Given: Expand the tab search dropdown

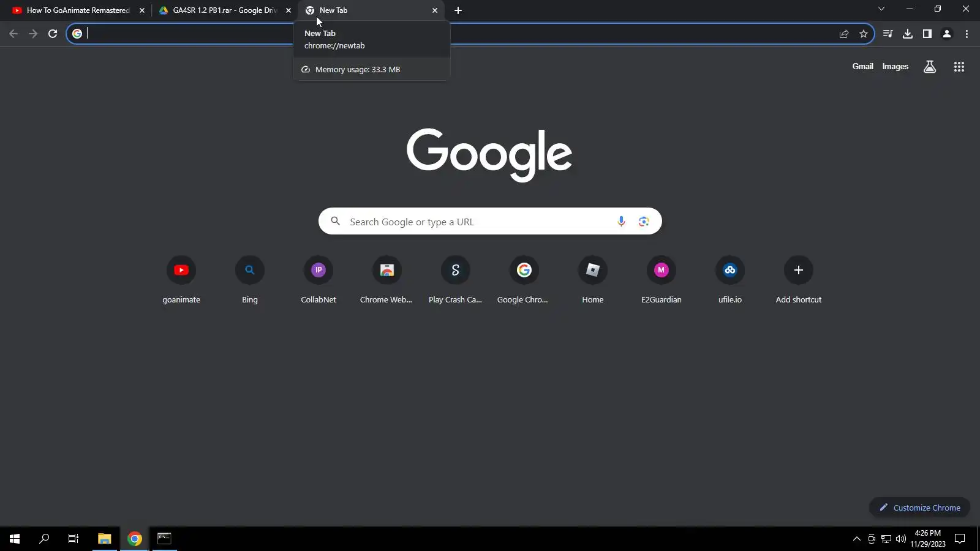Looking at the screenshot, I should point(881,9).
